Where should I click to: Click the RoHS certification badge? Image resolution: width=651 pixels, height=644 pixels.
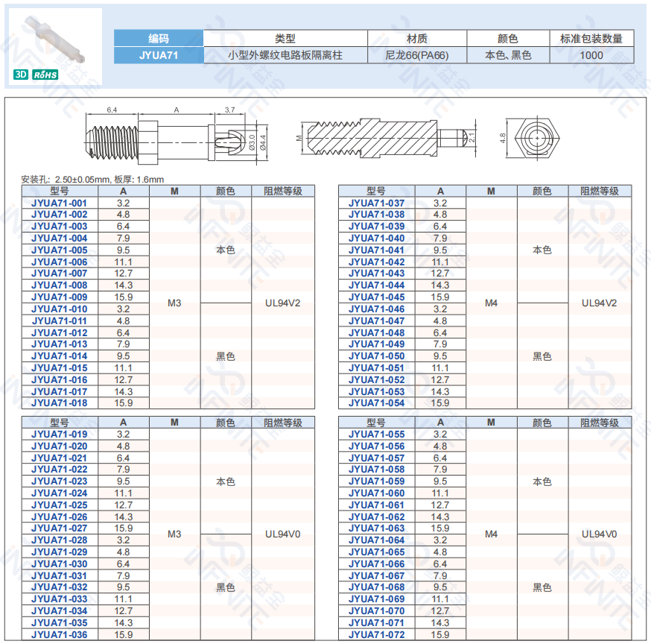point(45,75)
